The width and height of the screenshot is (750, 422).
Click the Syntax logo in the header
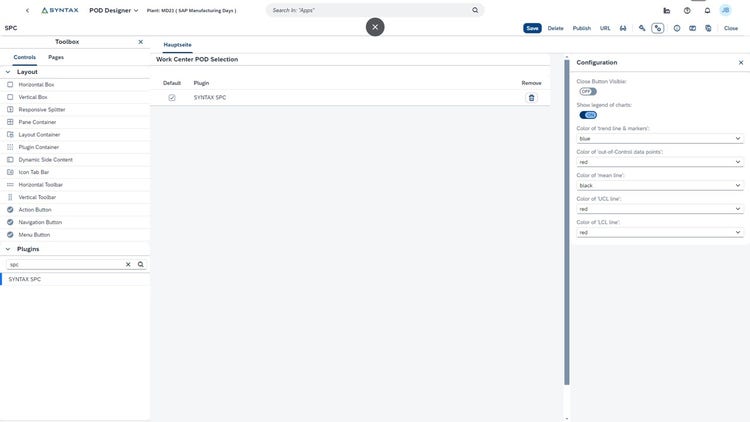[x=60, y=10]
